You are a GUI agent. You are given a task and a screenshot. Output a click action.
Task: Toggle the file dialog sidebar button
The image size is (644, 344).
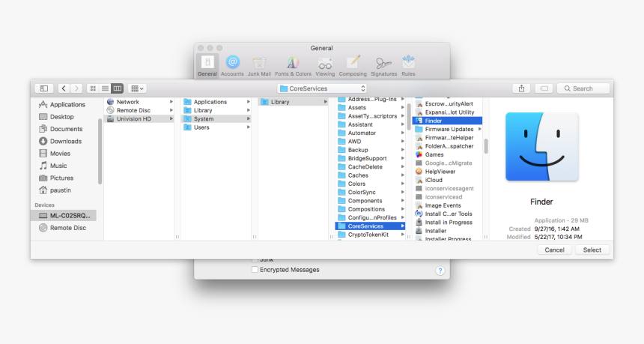coord(44,88)
